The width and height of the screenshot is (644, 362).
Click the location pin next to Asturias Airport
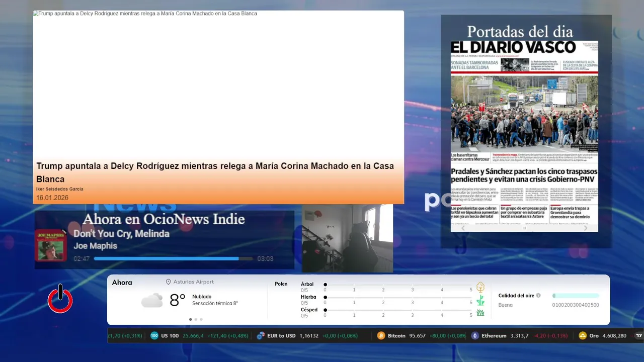[169, 282]
